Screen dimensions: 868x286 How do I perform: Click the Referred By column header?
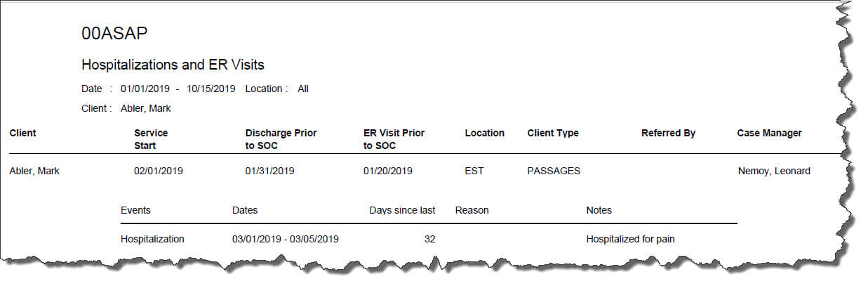click(668, 133)
